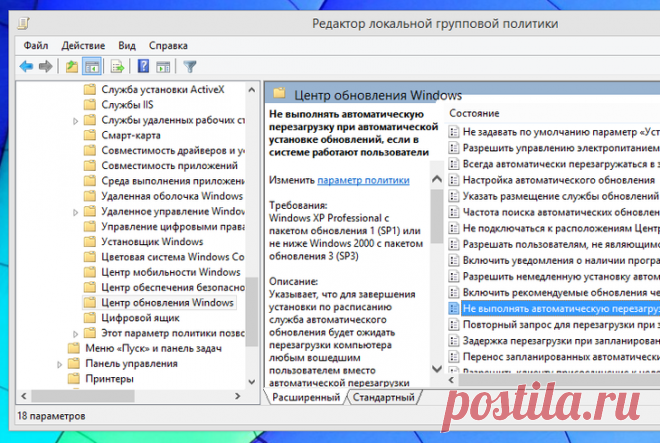Open the Файл menu
The width and height of the screenshot is (660, 443).
point(36,45)
